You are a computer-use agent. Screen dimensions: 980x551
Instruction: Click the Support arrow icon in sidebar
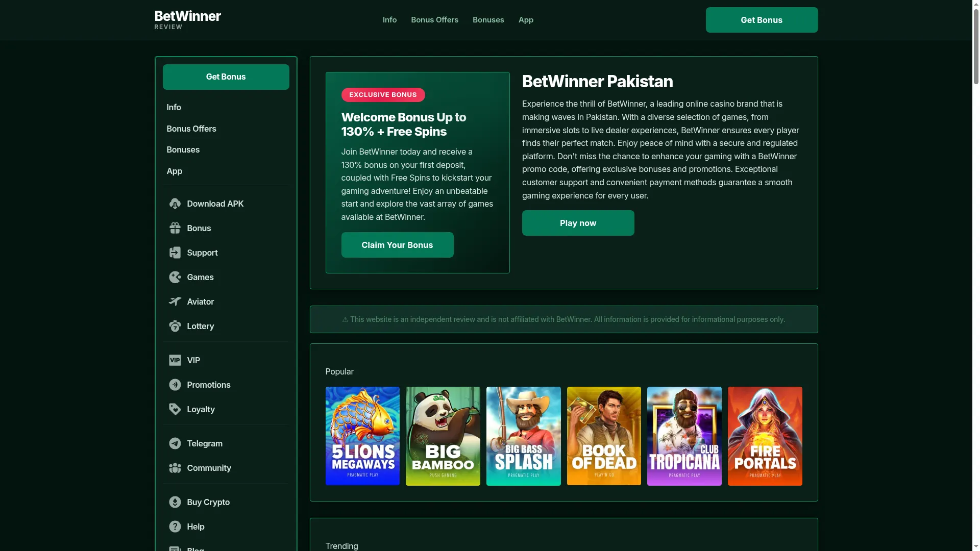point(175,253)
